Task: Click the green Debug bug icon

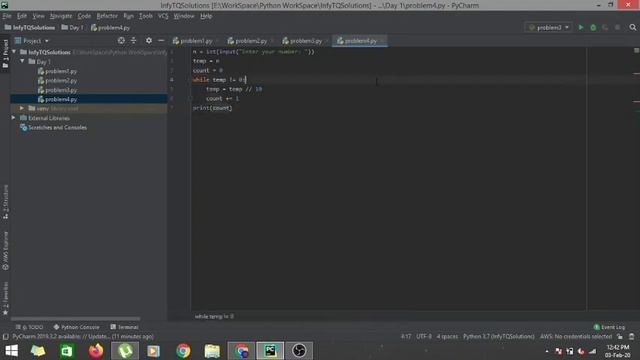Action: pos(593,27)
